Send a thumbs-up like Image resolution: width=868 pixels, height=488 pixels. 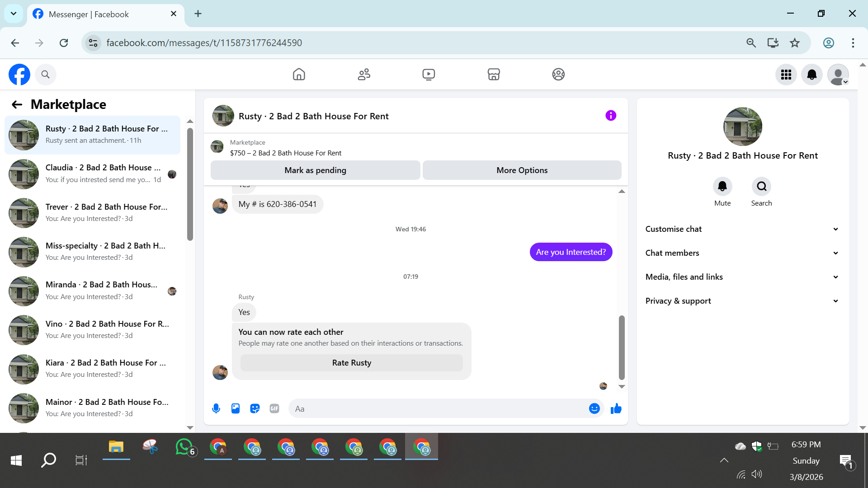[x=616, y=408]
